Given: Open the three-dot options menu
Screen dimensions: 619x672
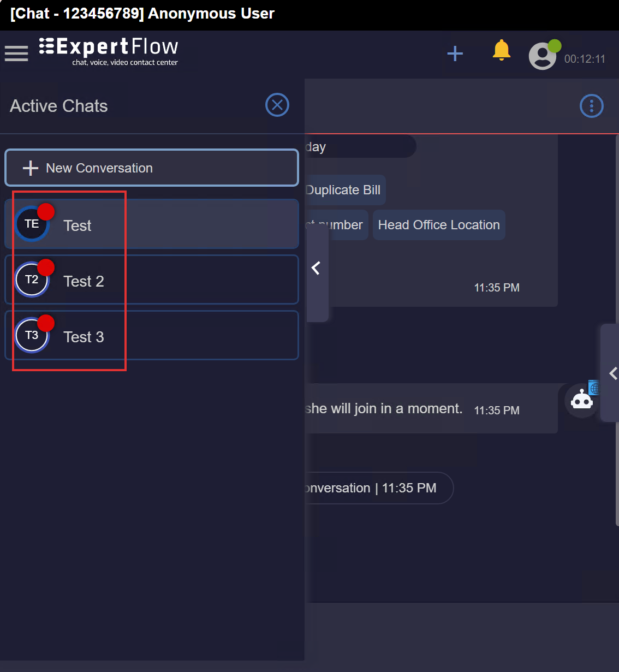Looking at the screenshot, I should [x=591, y=106].
